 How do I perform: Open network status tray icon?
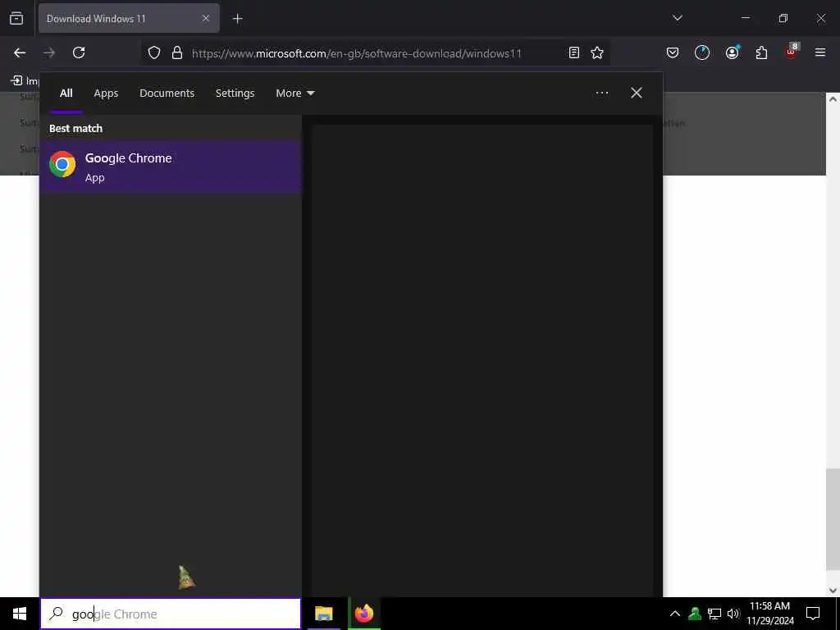click(714, 614)
